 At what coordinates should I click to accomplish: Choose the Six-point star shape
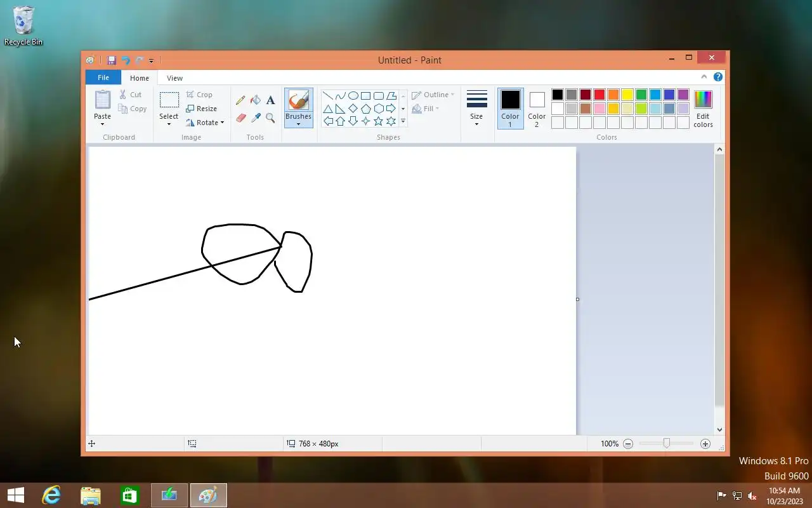point(391,121)
